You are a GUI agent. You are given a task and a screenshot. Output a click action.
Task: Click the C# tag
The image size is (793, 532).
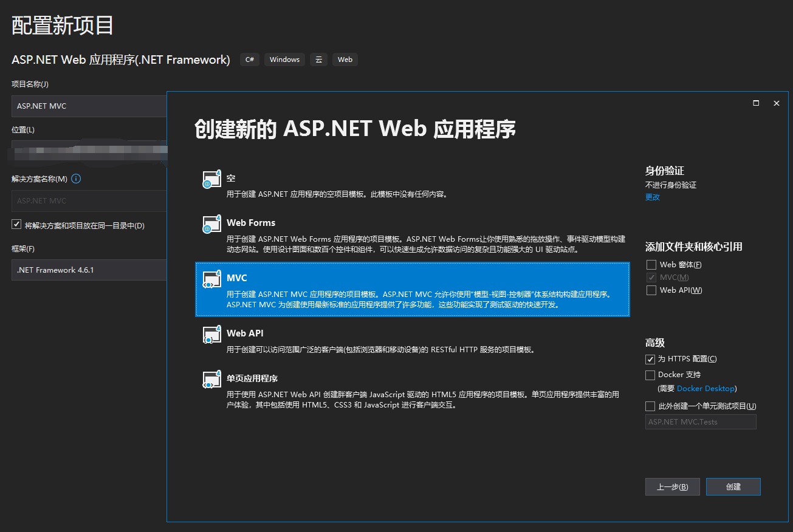250,60
